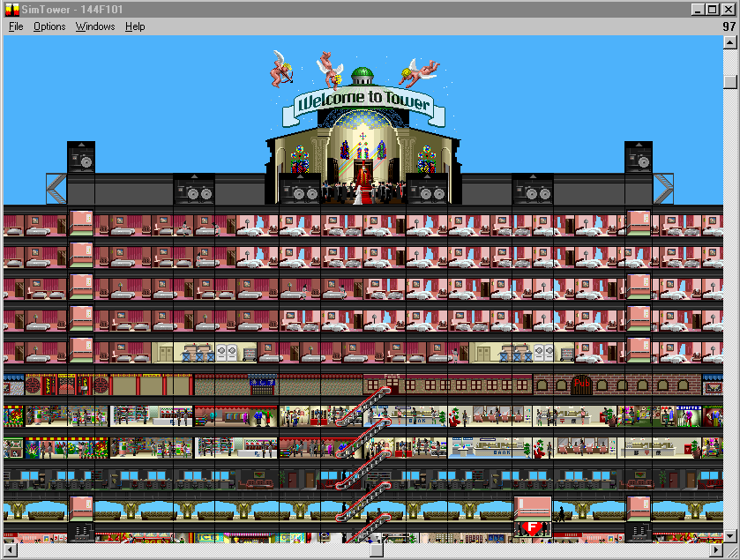Click the horizontal scrollbar left arrow
740x560 pixels.
click(11, 550)
